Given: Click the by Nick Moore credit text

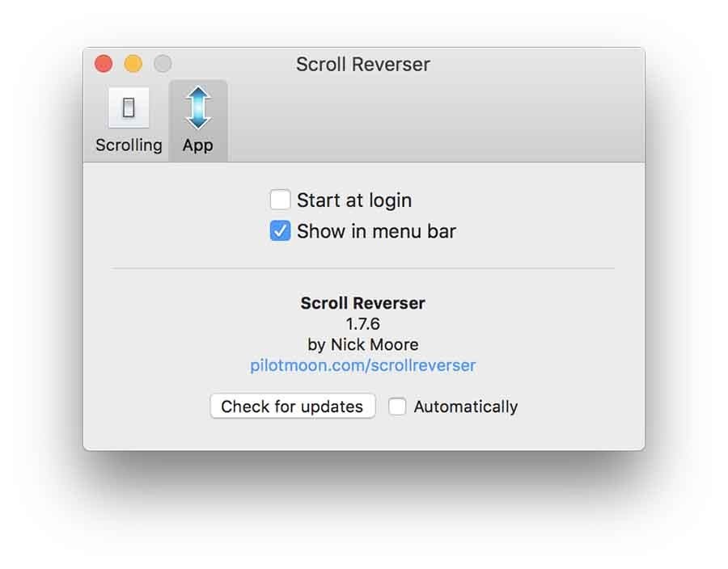Looking at the screenshot, I should point(362,344).
